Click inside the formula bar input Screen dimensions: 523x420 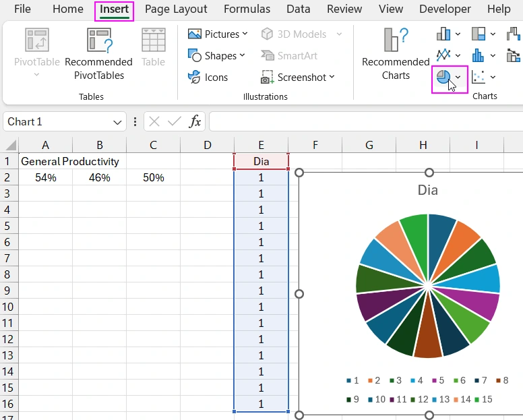[x=366, y=121]
